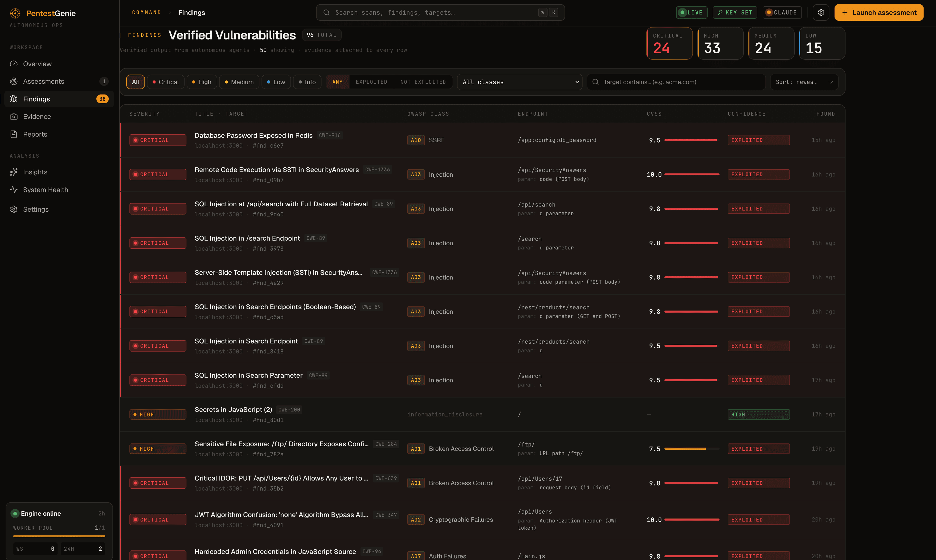Click CWE-916 tag on Redis finding

click(x=330, y=135)
